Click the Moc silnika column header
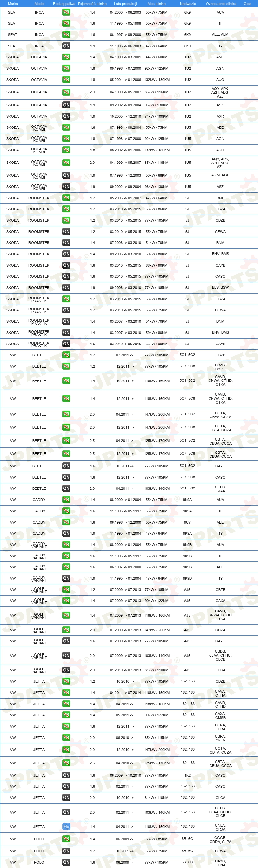258x868 pixels. coord(156,4)
